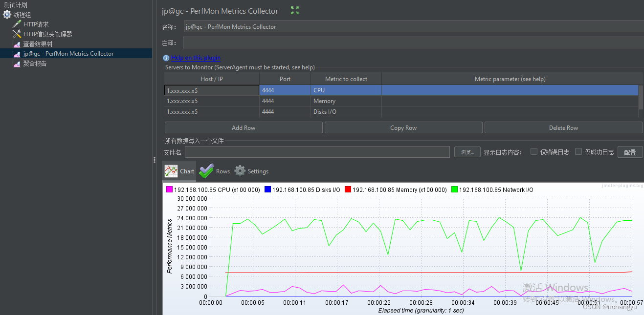The width and height of the screenshot is (644, 315).
Task: Click host cell in the Memory row
Action: (212, 101)
